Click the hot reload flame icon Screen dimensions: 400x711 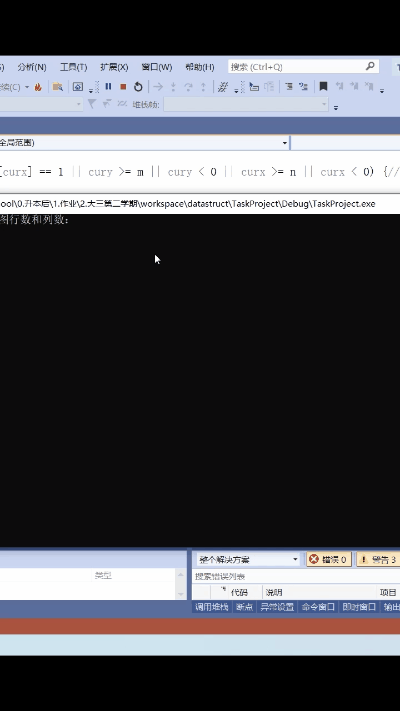[x=38, y=87]
